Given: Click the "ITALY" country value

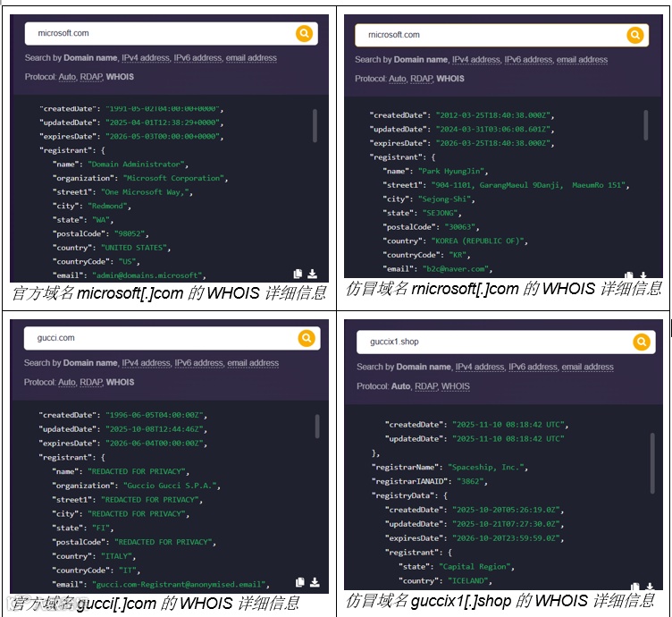Looking at the screenshot, I should pos(116,556).
